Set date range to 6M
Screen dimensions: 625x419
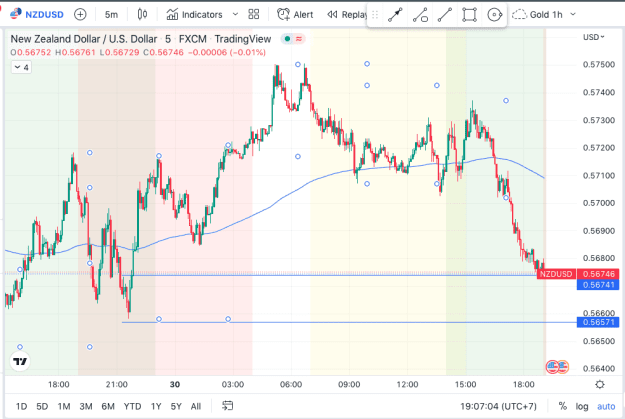click(x=108, y=406)
